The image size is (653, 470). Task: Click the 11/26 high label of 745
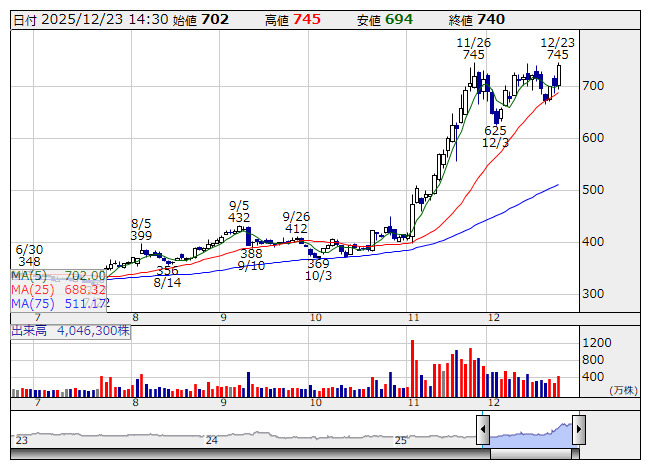point(474,49)
